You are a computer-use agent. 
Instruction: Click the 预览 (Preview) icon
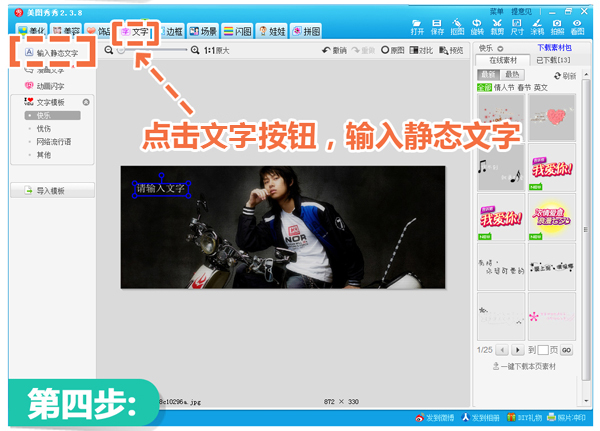(x=450, y=50)
